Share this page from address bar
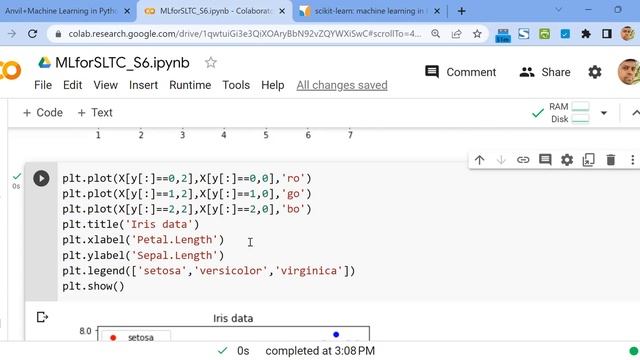The height and width of the screenshot is (360, 640). tap(456, 34)
